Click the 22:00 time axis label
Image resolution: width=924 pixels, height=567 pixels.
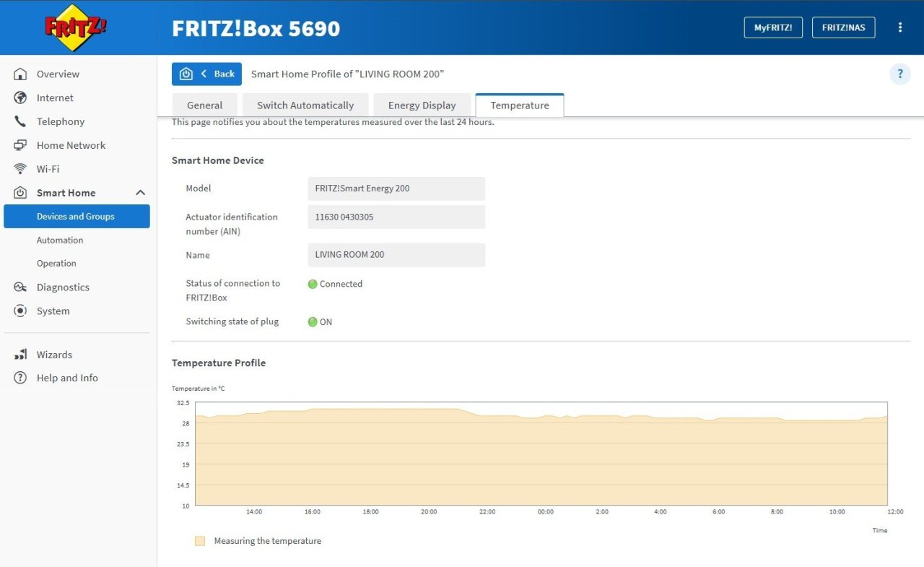487,512
